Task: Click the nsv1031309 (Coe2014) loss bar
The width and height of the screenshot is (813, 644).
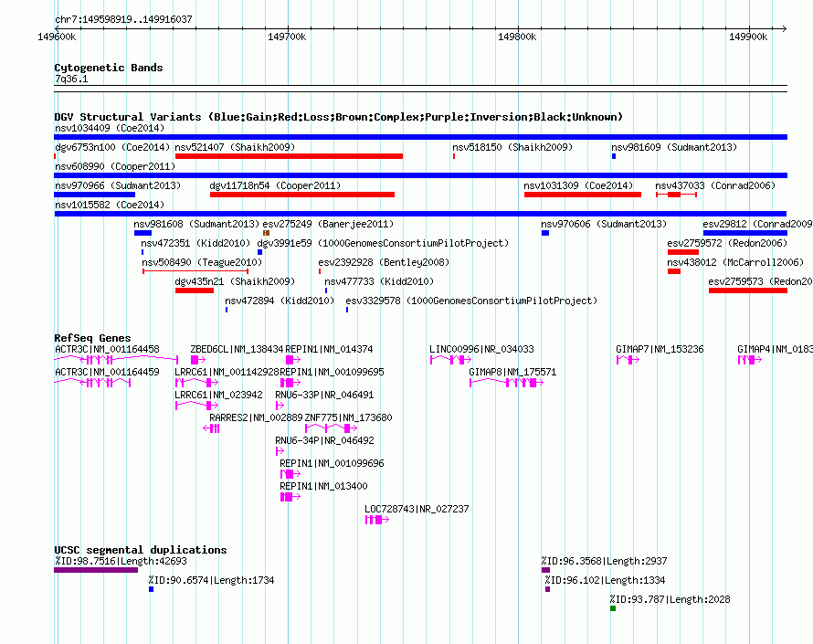Action: (583, 195)
